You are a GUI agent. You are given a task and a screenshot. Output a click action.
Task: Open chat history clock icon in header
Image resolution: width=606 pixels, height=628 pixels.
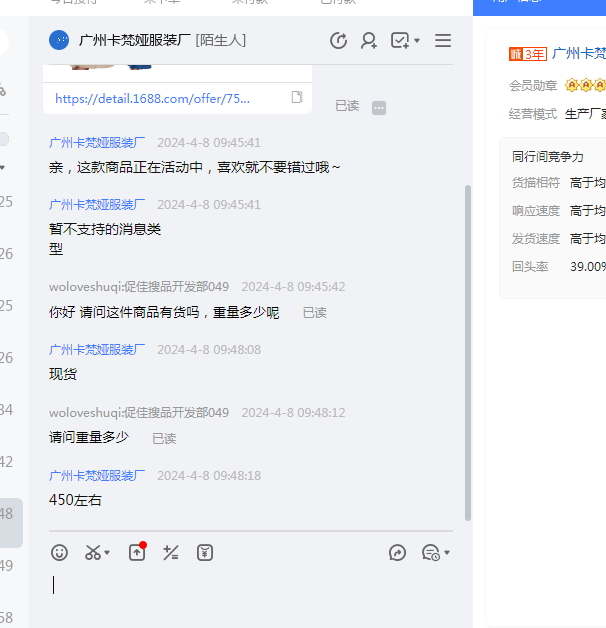(339, 41)
